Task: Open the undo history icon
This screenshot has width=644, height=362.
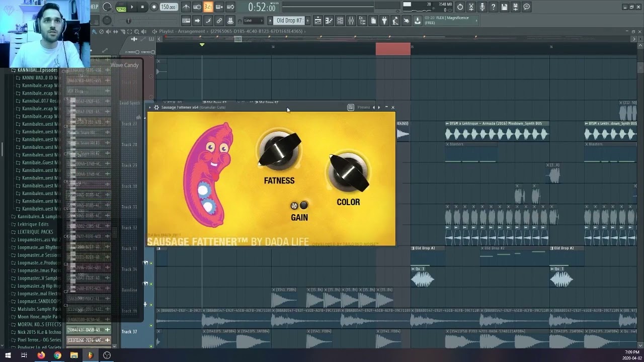Action: 460,7
